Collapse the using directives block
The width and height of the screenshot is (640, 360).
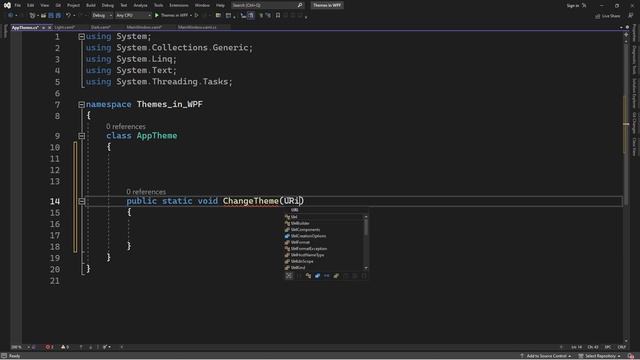(x=82, y=37)
